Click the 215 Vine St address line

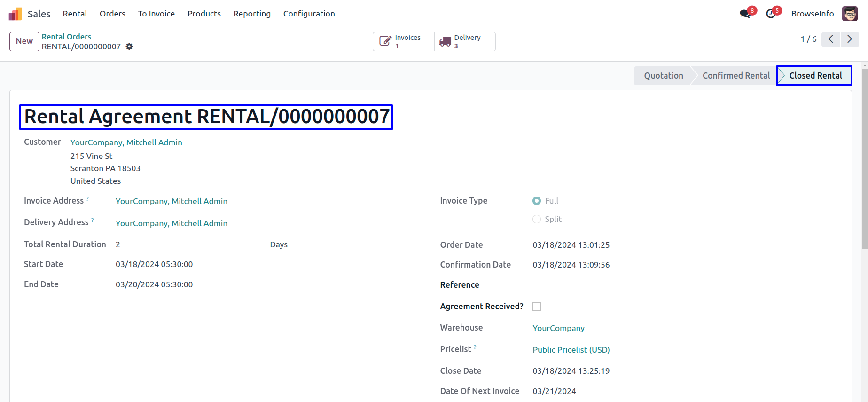click(92, 156)
